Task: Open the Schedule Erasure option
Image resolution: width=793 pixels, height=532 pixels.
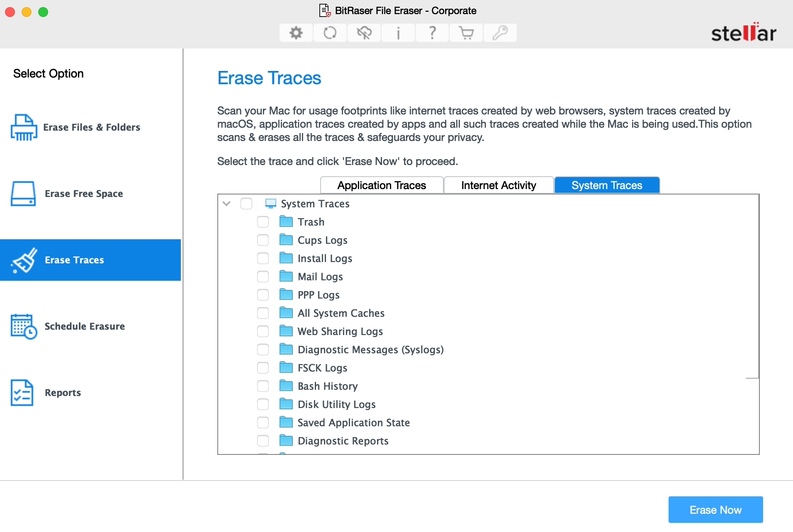Action: [90, 326]
